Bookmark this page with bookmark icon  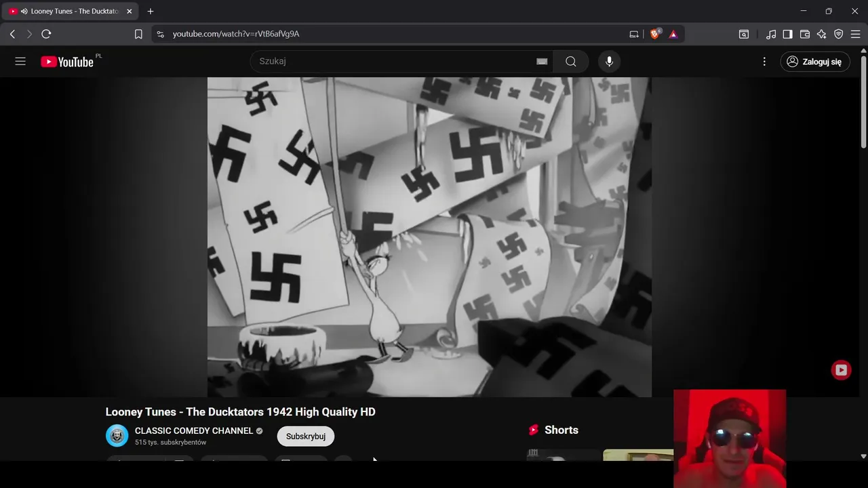click(x=138, y=34)
